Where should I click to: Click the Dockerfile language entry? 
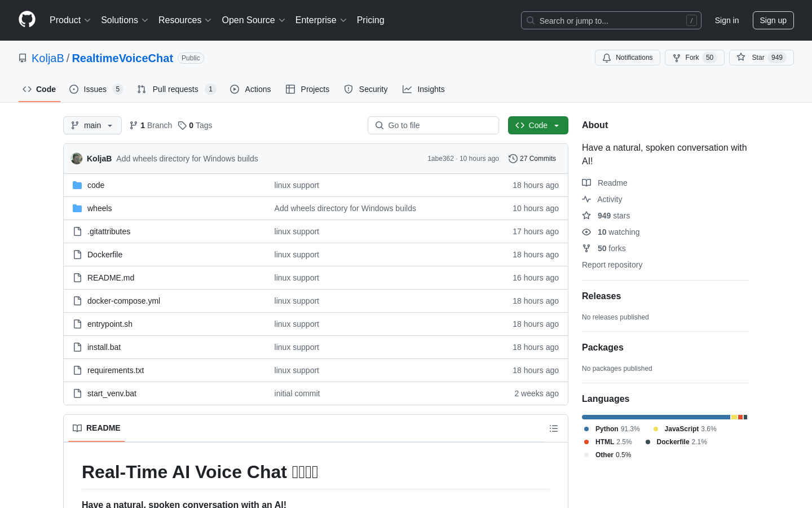(676, 442)
